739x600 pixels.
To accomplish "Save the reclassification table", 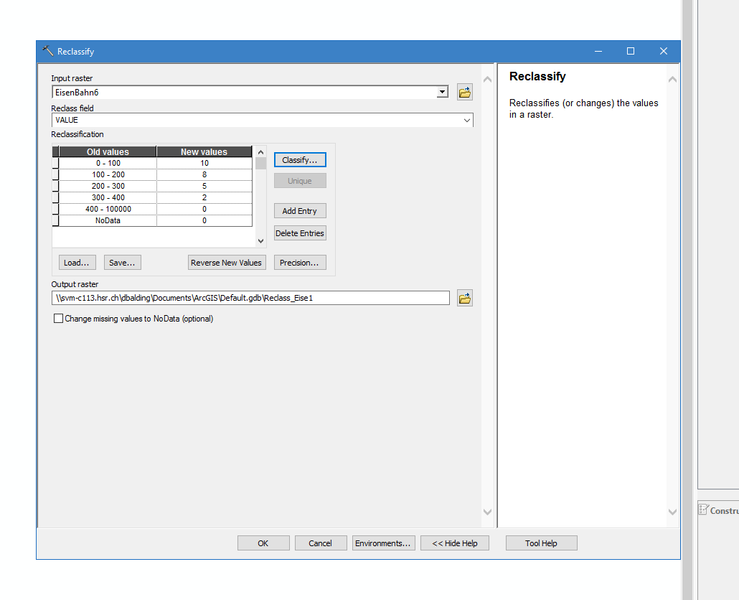I will [x=122, y=262].
